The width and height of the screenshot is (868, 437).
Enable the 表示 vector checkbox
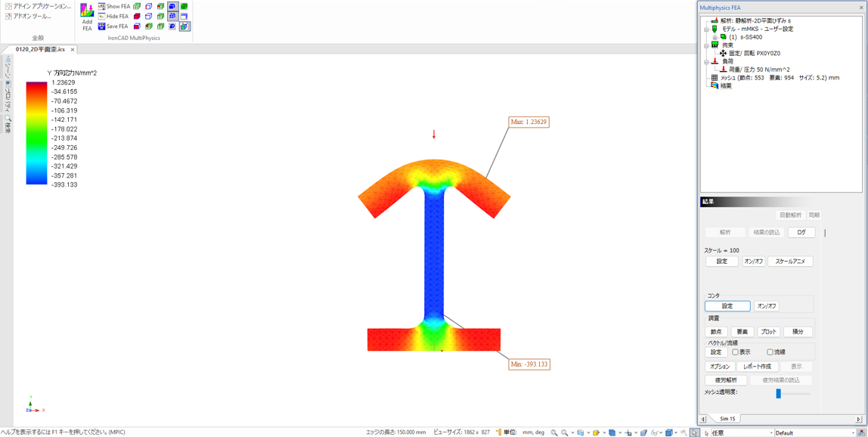[735, 352]
